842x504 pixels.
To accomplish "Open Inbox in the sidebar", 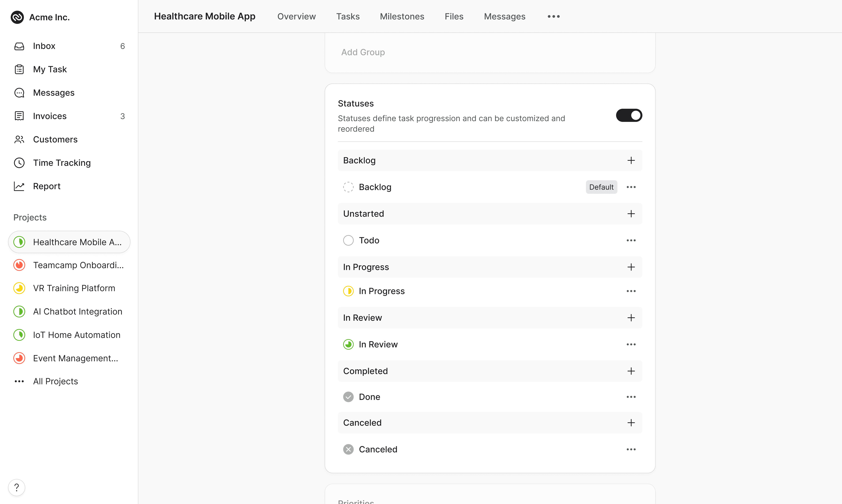I will pyautogui.click(x=69, y=46).
